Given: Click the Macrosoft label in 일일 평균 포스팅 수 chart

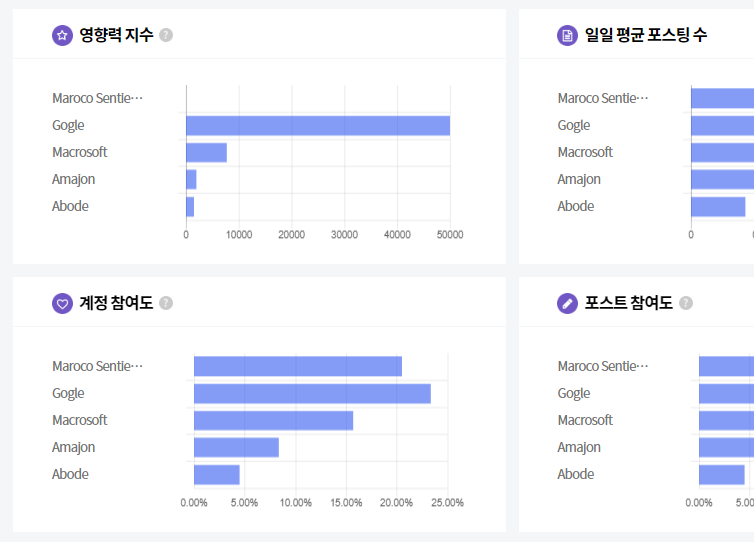Looking at the screenshot, I should point(585,152).
